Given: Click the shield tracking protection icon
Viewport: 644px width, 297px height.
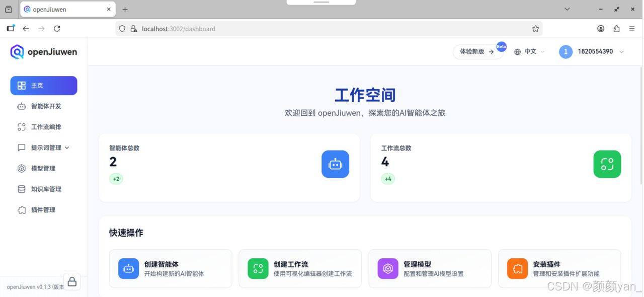Looking at the screenshot, I should [x=122, y=29].
